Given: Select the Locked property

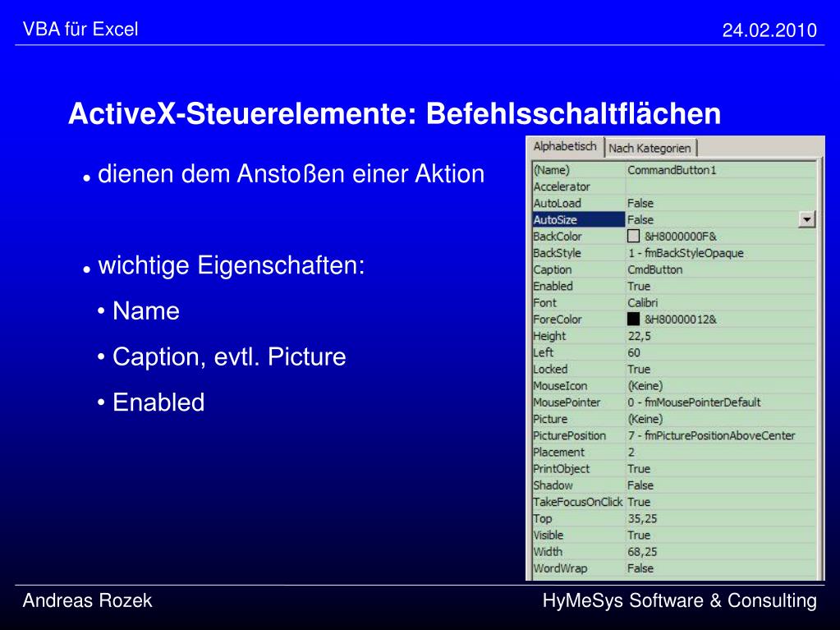Looking at the screenshot, I should [550, 369].
